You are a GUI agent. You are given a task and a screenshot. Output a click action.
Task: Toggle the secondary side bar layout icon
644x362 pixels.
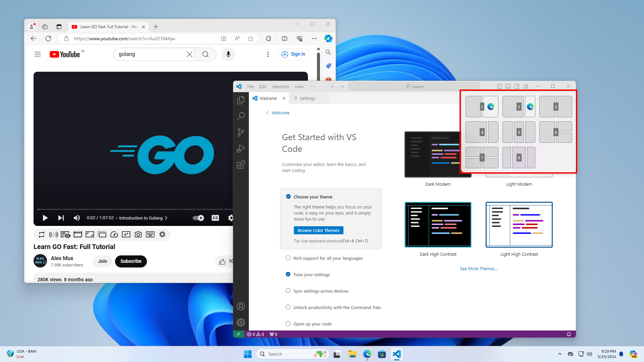click(x=517, y=86)
